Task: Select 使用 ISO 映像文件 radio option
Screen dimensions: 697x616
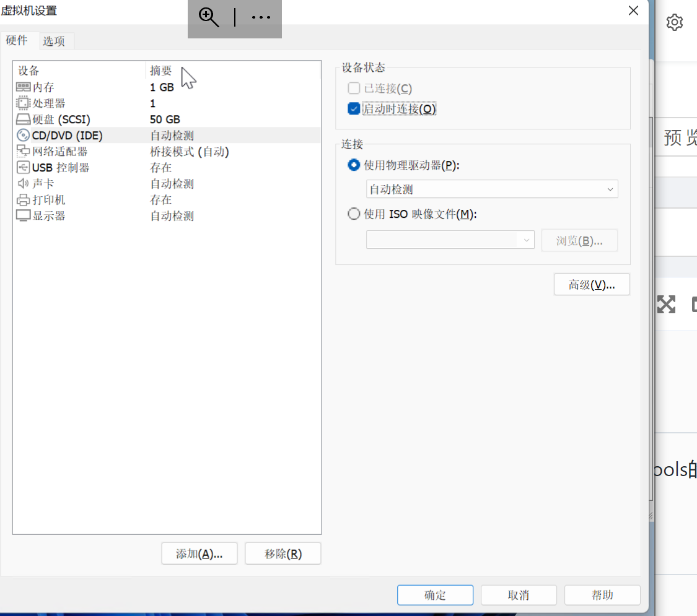Action: click(x=354, y=214)
